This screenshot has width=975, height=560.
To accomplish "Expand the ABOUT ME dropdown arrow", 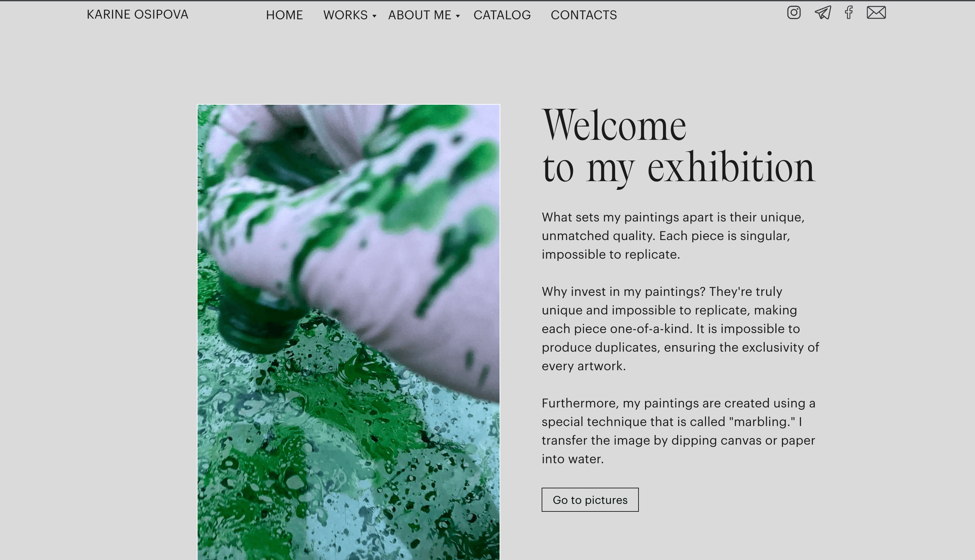I will (458, 16).
